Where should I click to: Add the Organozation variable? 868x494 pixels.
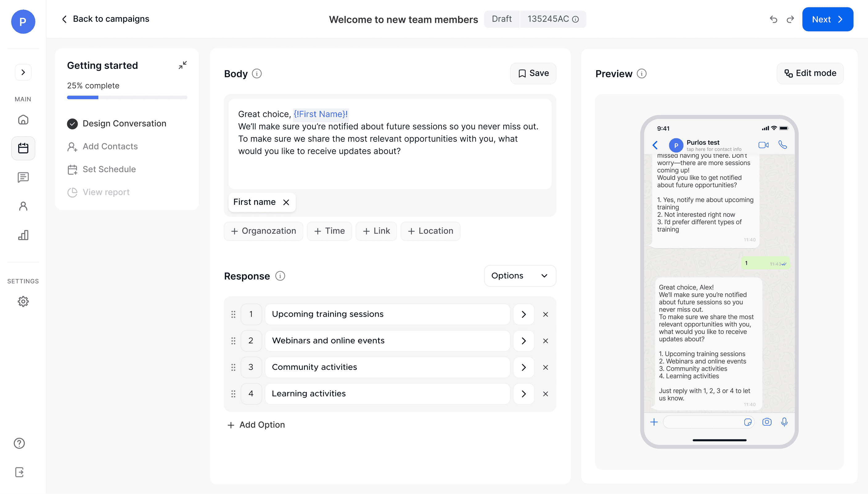(x=264, y=231)
